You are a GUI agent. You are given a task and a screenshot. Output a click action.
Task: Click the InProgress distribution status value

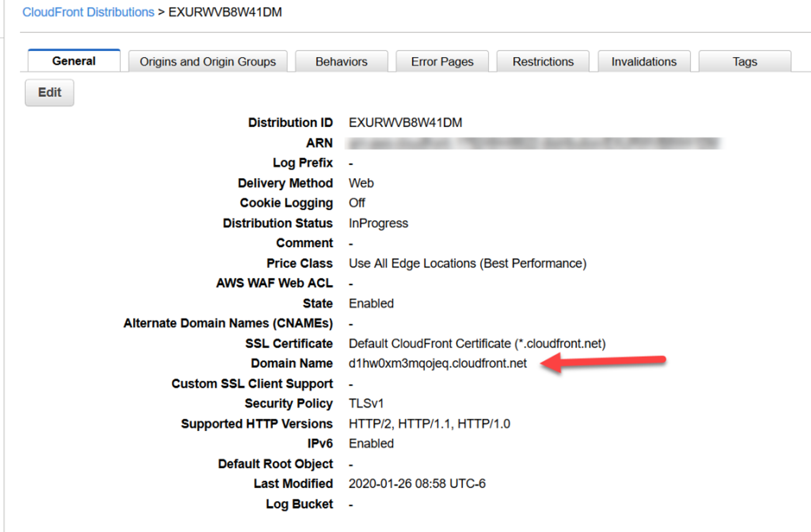[x=378, y=223]
